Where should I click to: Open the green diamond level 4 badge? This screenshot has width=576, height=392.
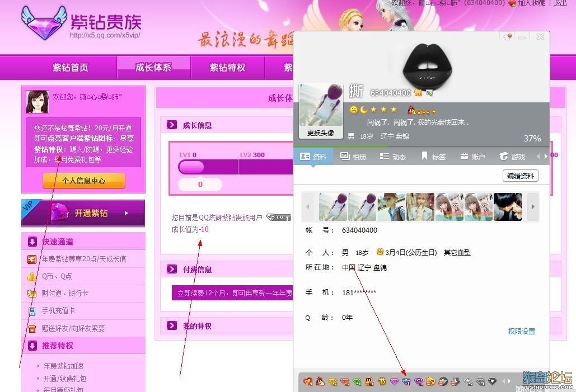pyautogui.click(x=357, y=382)
